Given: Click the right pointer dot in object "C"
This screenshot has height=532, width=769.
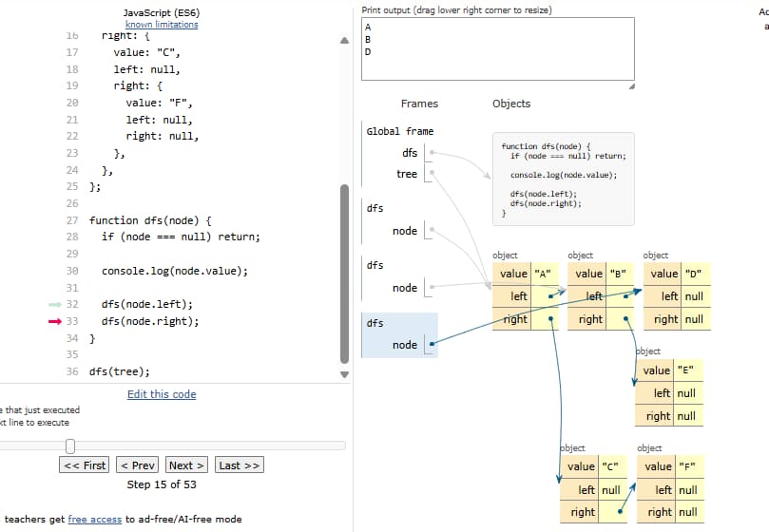Looking at the screenshot, I should tap(620, 511).
